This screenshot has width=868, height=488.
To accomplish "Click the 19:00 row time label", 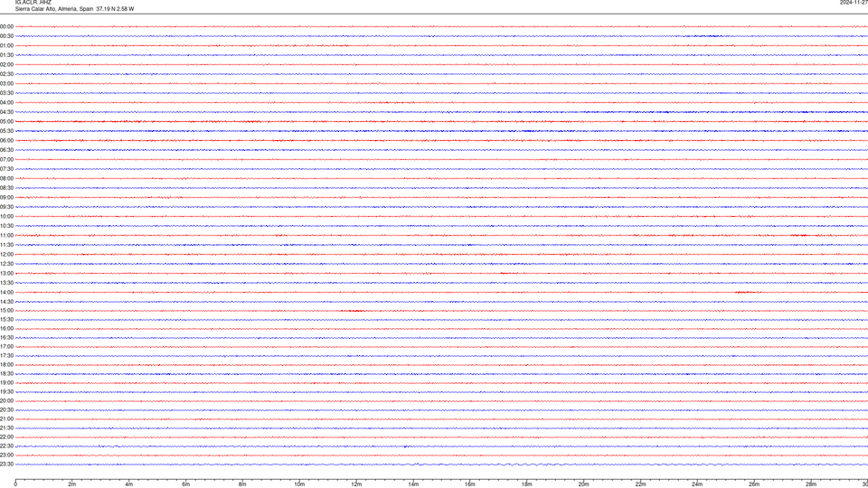I will (6, 383).
